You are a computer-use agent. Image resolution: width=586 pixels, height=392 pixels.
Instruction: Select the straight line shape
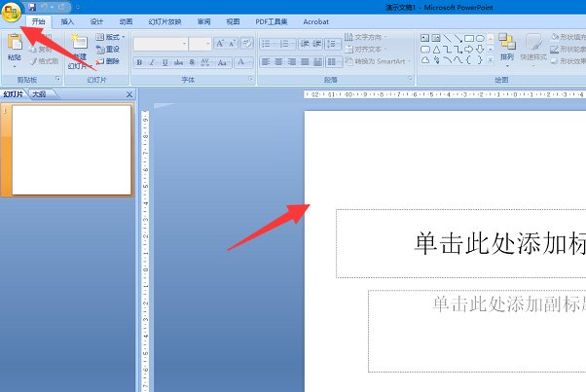coord(448,38)
